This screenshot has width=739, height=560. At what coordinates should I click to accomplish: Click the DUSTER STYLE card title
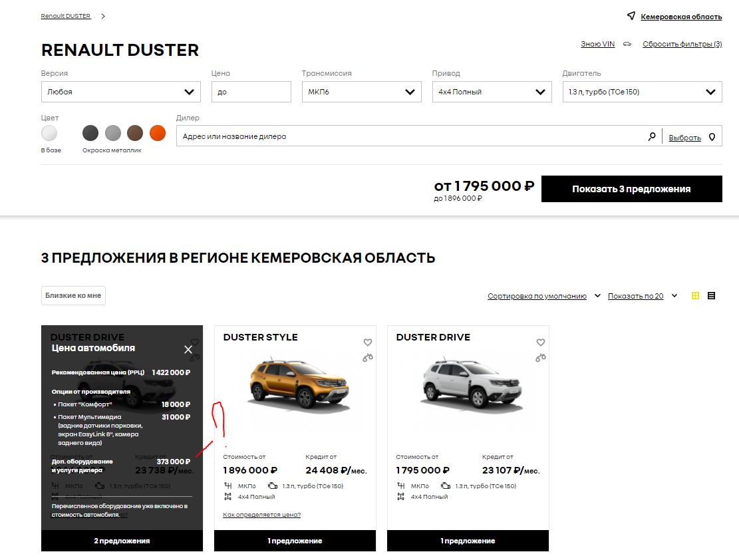261,337
